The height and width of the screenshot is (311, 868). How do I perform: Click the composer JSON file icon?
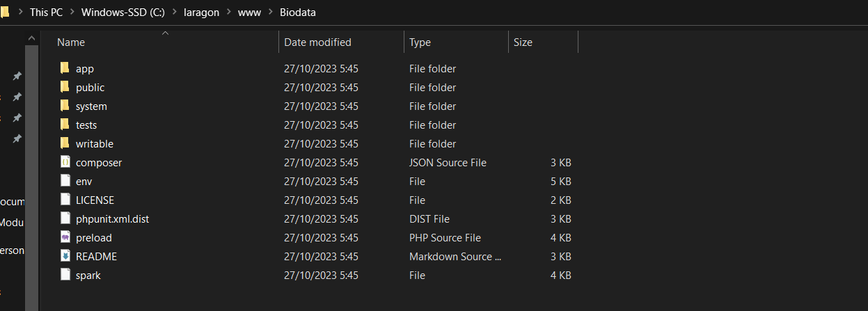[65, 163]
